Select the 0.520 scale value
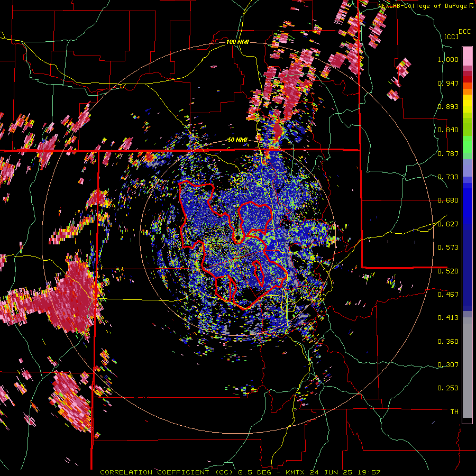Image resolution: width=476 pixels, height=476 pixels. [x=448, y=271]
